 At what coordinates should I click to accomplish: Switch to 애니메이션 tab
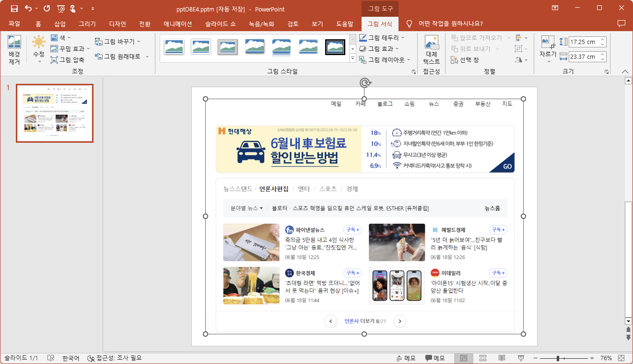click(178, 24)
